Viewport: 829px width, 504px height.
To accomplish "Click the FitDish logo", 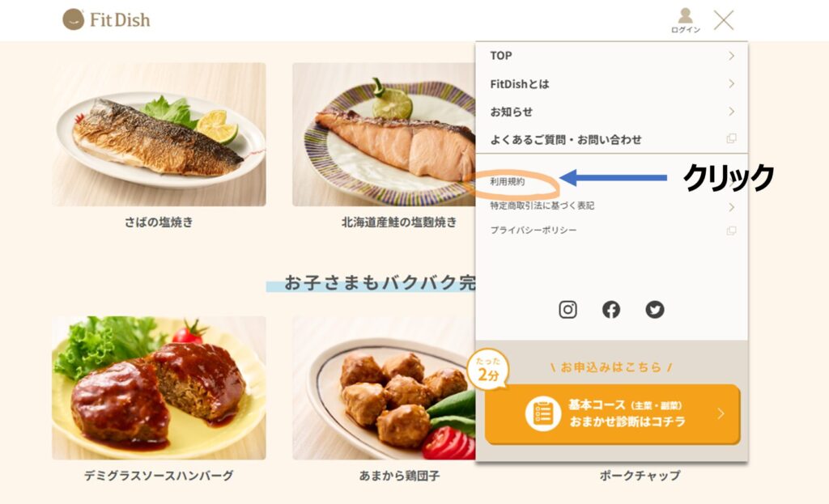I will point(106,19).
